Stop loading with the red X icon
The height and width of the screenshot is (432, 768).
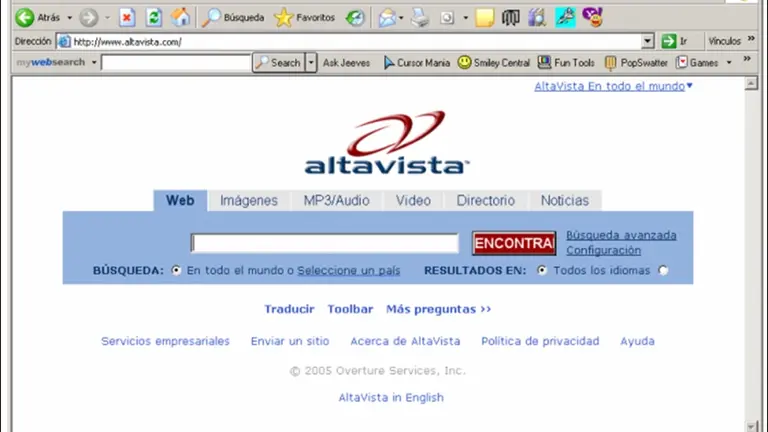click(x=127, y=18)
